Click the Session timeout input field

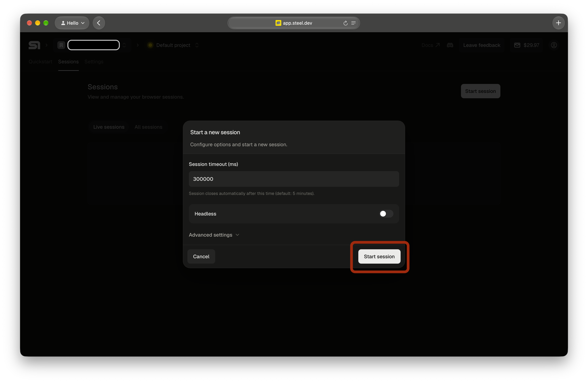point(294,179)
